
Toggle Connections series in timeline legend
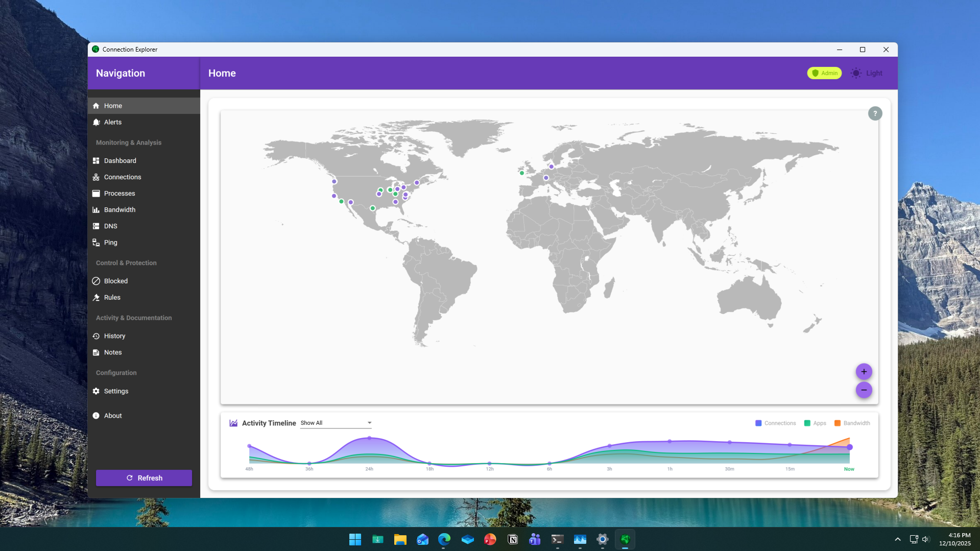pos(775,423)
